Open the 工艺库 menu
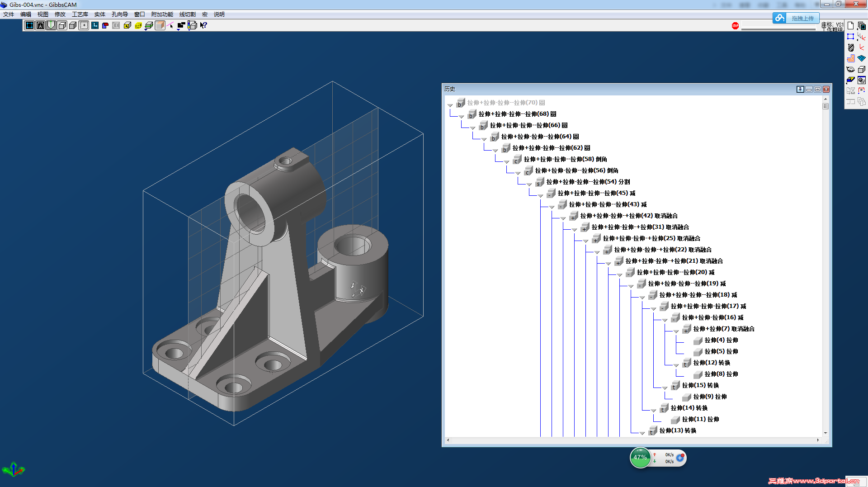Viewport: 868px width, 487px height. point(80,14)
